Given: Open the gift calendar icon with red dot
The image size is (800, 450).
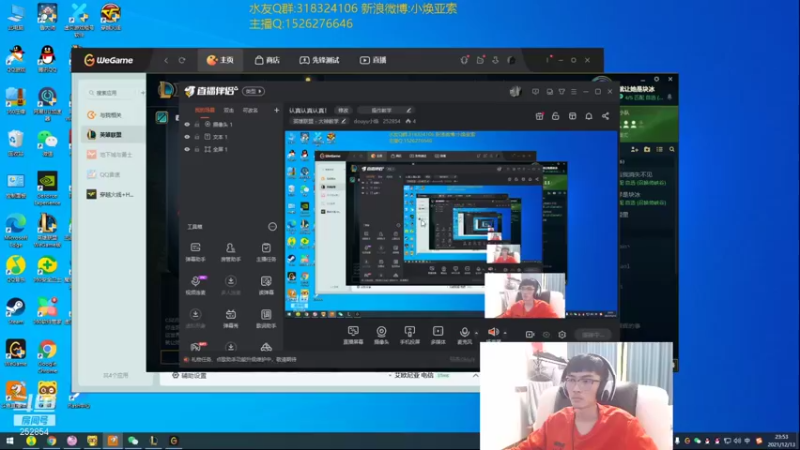Looking at the screenshot, I should point(539,116).
